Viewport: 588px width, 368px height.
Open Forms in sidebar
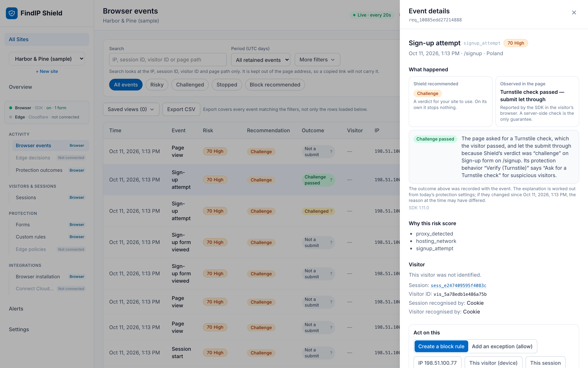(x=51, y=225)
